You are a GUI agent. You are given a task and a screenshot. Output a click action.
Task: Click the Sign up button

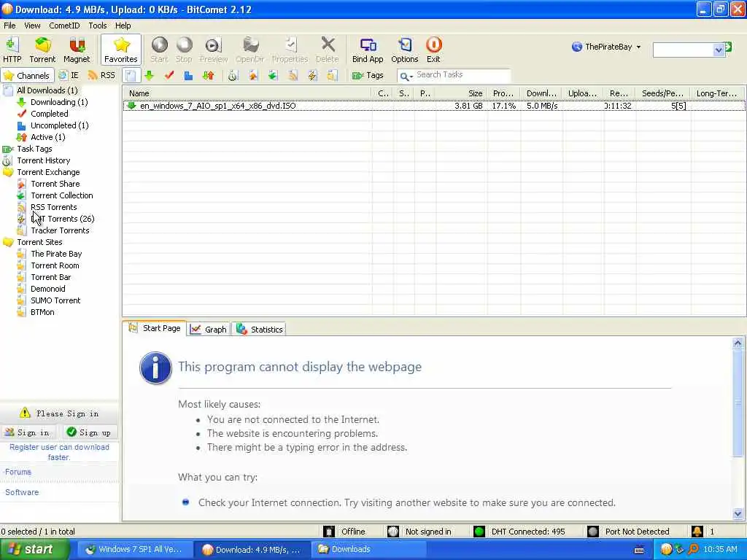[90, 432]
